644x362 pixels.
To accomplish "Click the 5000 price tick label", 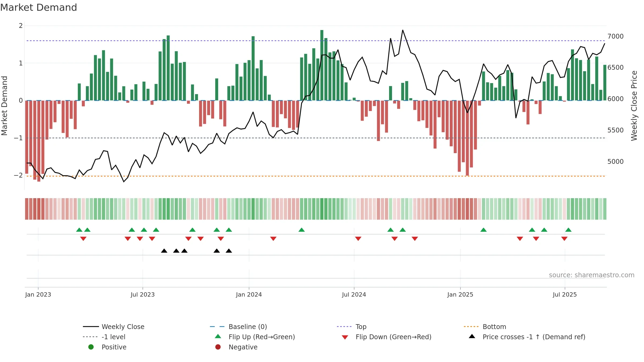I will (616, 161).
